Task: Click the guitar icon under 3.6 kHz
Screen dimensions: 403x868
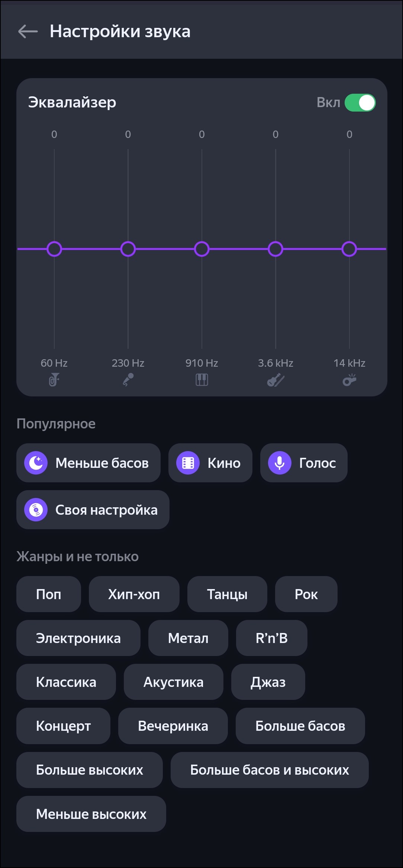Action: click(275, 380)
